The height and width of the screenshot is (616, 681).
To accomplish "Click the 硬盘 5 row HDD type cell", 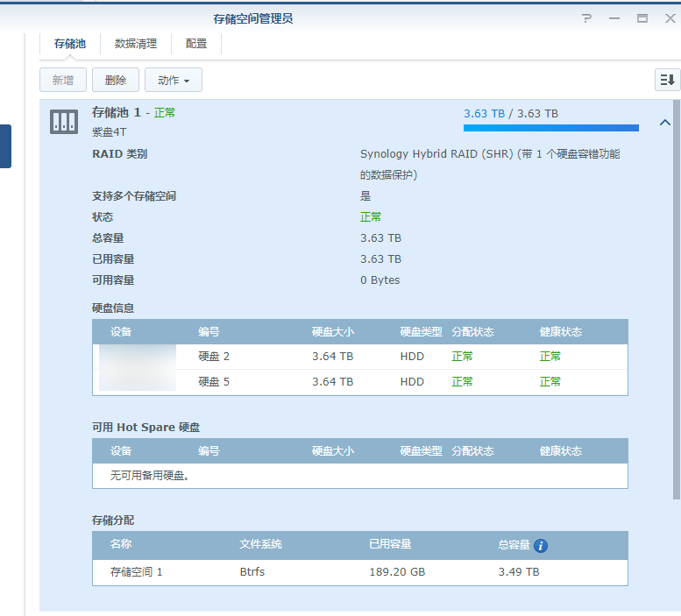I will (x=412, y=382).
